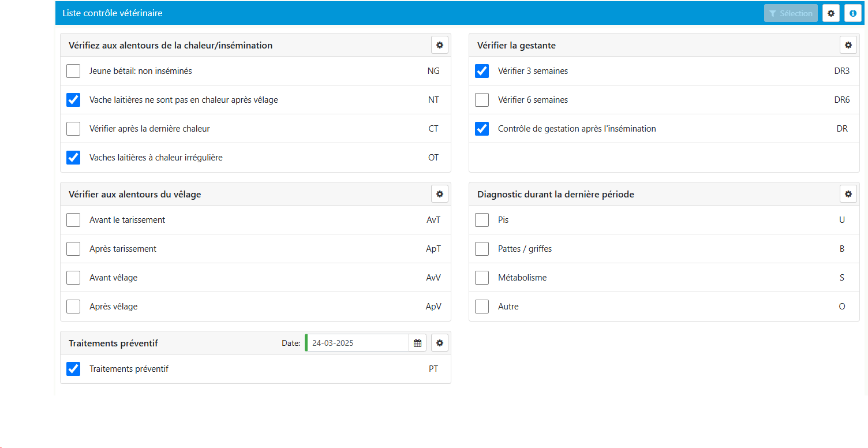Click the Sélection filter button
This screenshot has height=448, width=868.
(x=791, y=13)
